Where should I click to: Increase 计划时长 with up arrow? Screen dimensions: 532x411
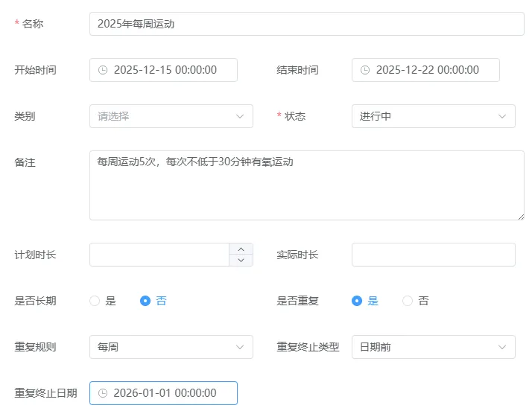[x=241, y=249]
